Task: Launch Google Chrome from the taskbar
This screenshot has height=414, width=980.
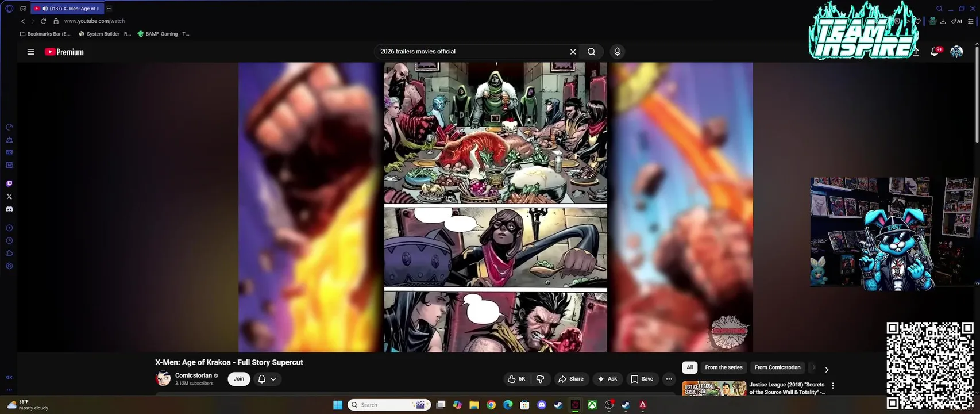Action: pyautogui.click(x=491, y=405)
